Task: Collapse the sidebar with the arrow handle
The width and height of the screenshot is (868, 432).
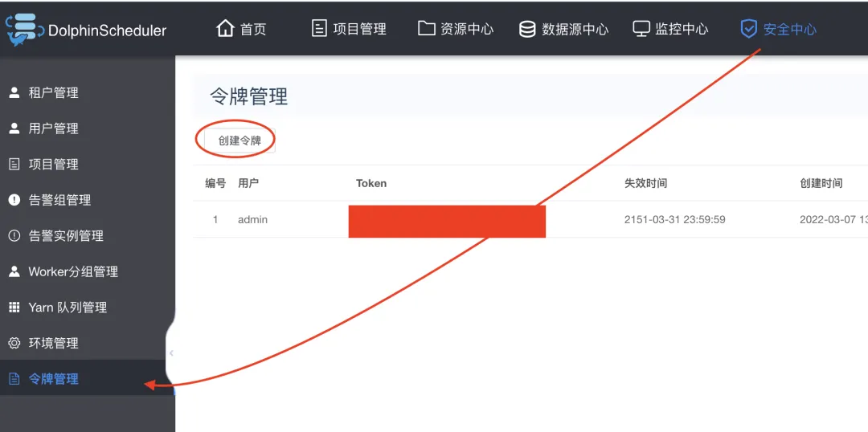Action: [171, 353]
